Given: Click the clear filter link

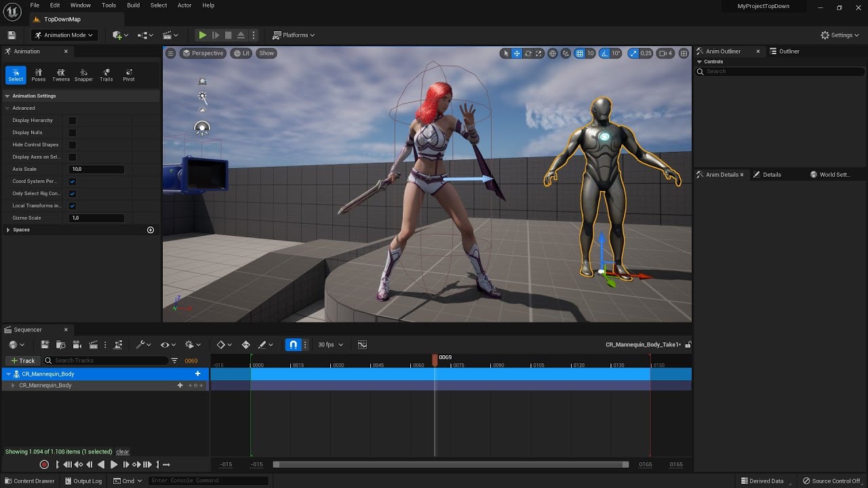Looking at the screenshot, I should tap(123, 452).
